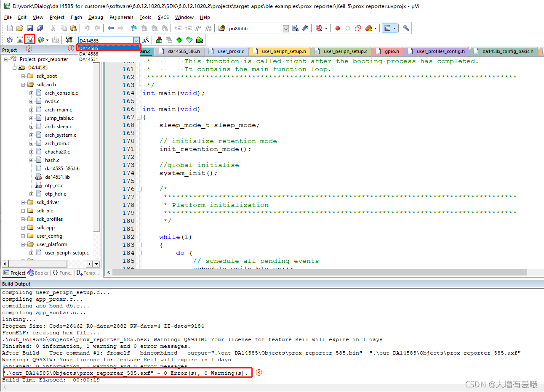Undo the last edit
The height and width of the screenshot is (392, 544).
coord(87,28)
